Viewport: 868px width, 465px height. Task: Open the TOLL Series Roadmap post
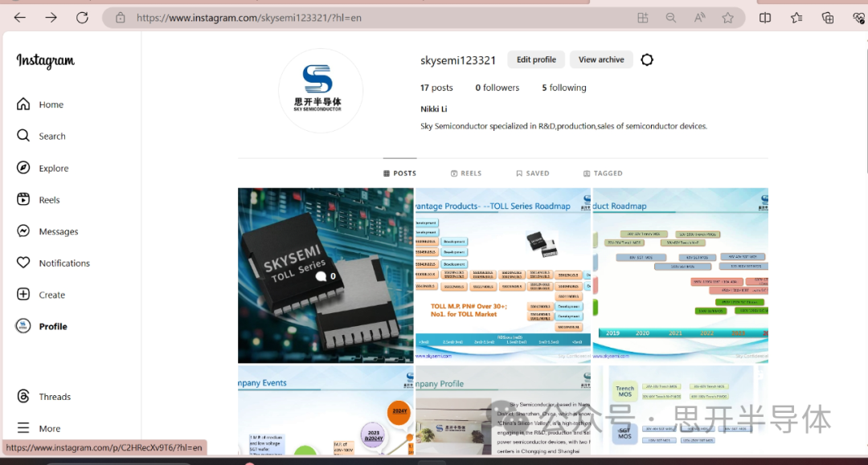click(502, 275)
